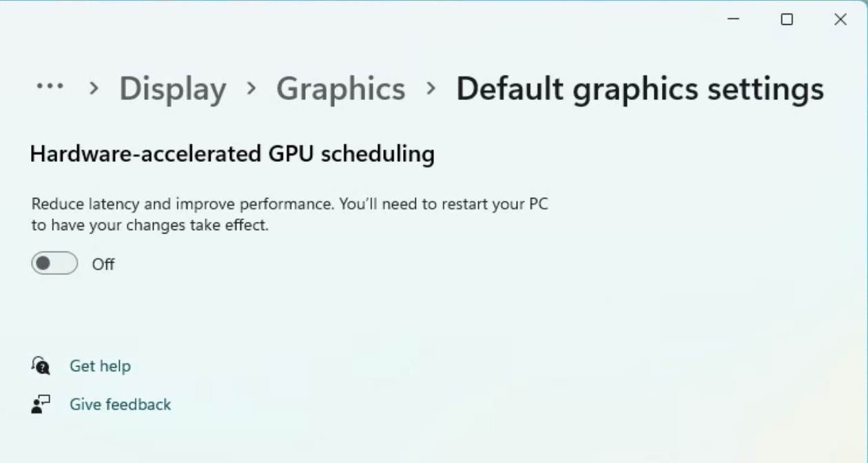Click the empty title bar area

(x=358, y=19)
